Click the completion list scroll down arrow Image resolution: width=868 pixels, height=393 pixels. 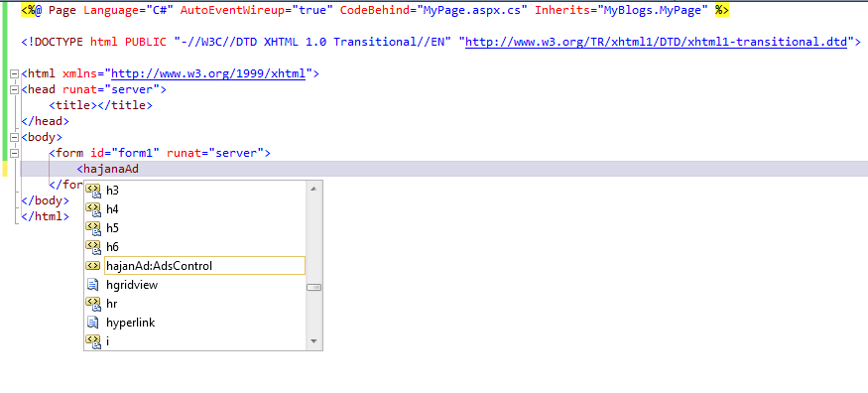click(x=313, y=341)
